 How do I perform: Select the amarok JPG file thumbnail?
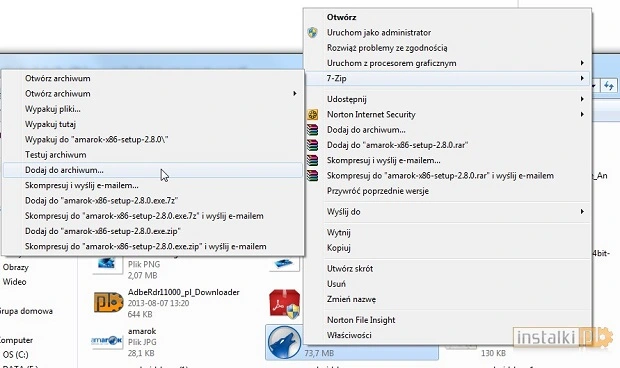tap(107, 341)
